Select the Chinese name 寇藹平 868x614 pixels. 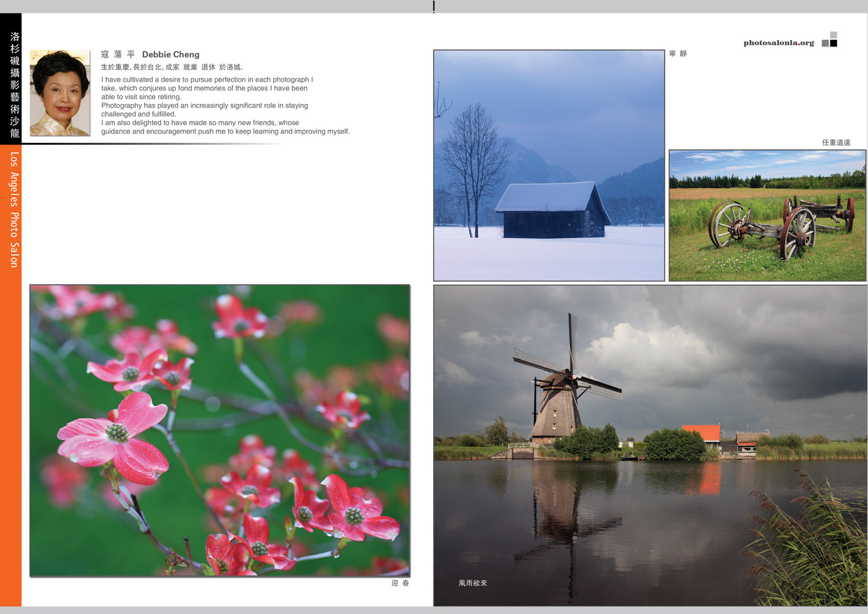pyautogui.click(x=118, y=54)
